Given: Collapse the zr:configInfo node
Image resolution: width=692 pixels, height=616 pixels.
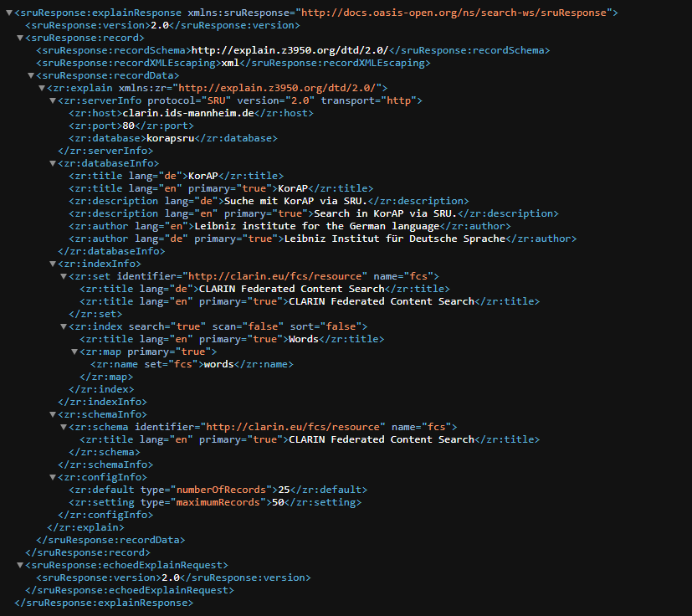Looking at the screenshot, I should coord(53,477).
